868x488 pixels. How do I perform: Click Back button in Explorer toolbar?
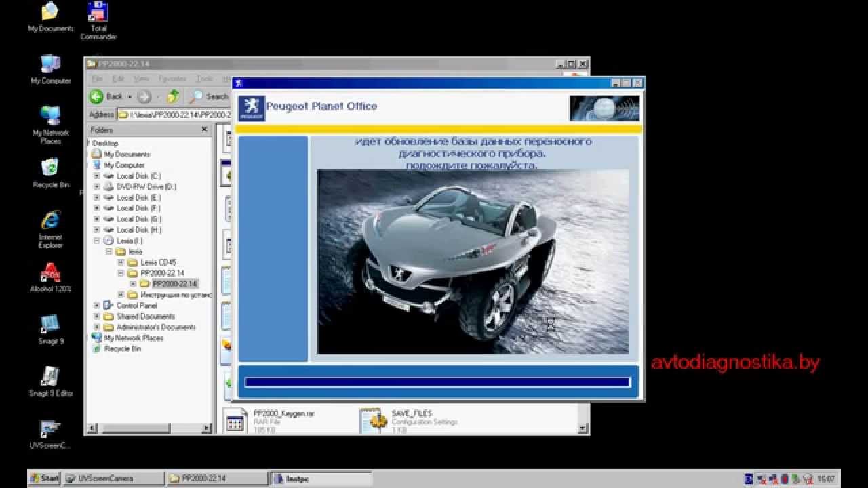(106, 96)
